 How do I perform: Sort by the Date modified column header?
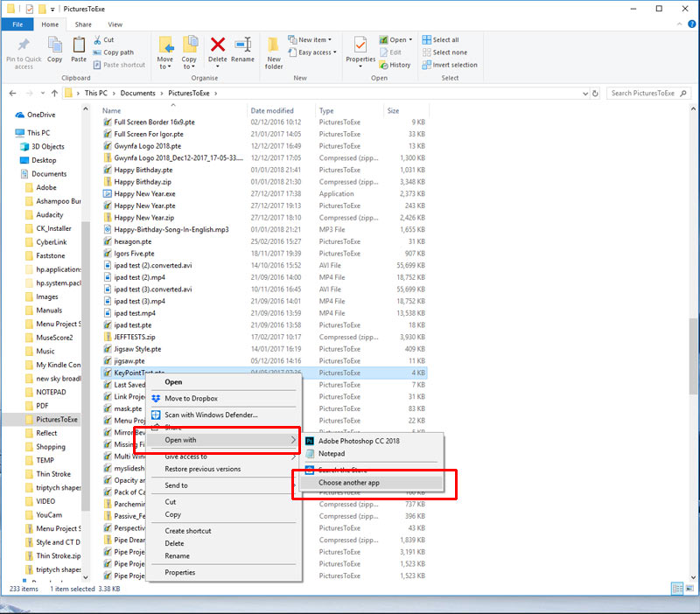point(272,111)
